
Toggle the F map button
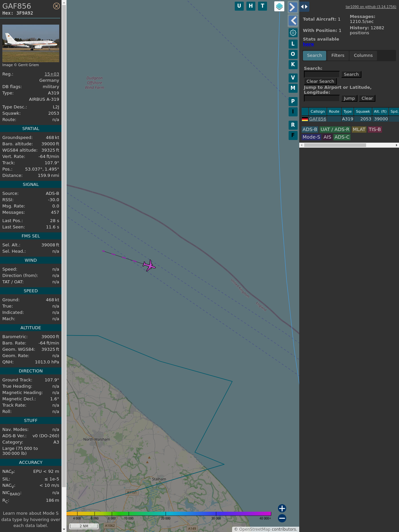coord(293,135)
